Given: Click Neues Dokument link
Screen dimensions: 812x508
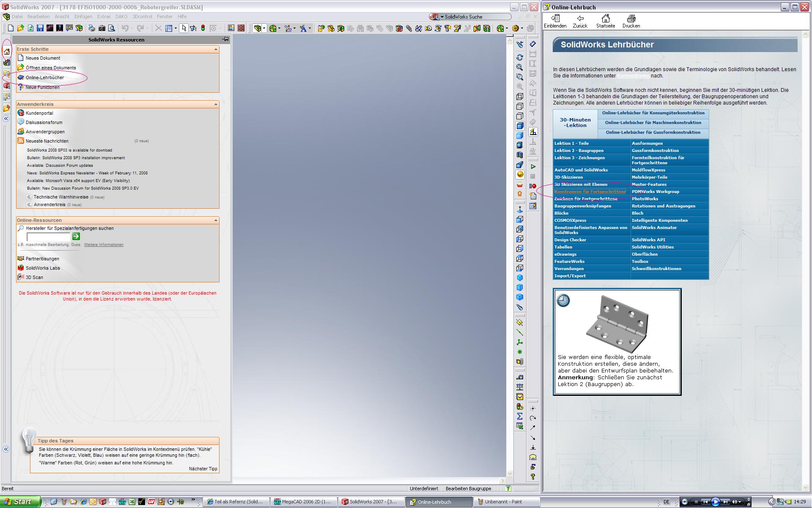Looking at the screenshot, I should tap(43, 58).
